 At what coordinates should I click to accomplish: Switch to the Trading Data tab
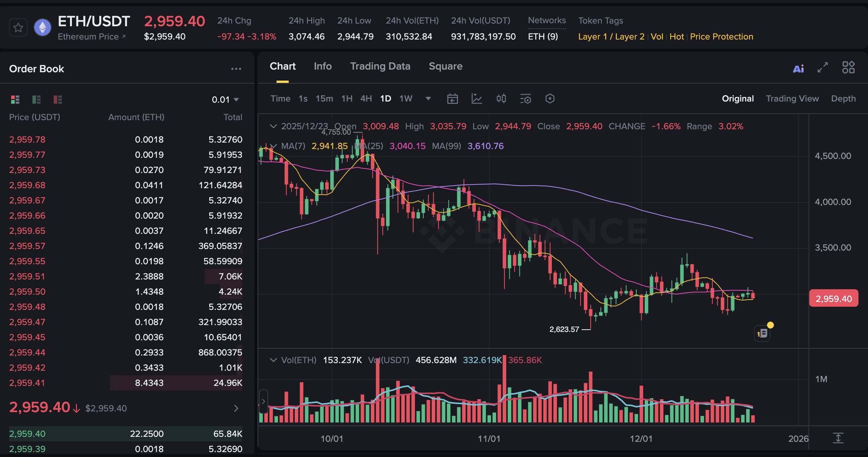click(380, 66)
